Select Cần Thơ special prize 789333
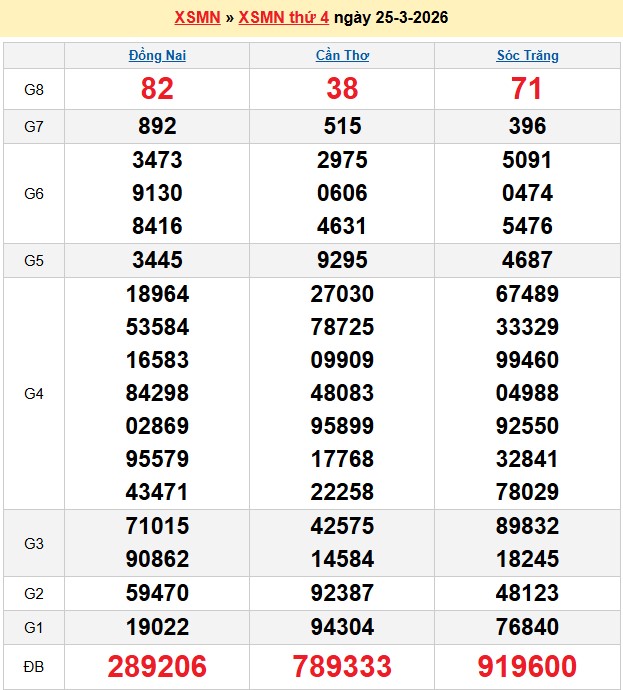Image resolution: width=623 pixels, height=690 pixels. coord(342,667)
